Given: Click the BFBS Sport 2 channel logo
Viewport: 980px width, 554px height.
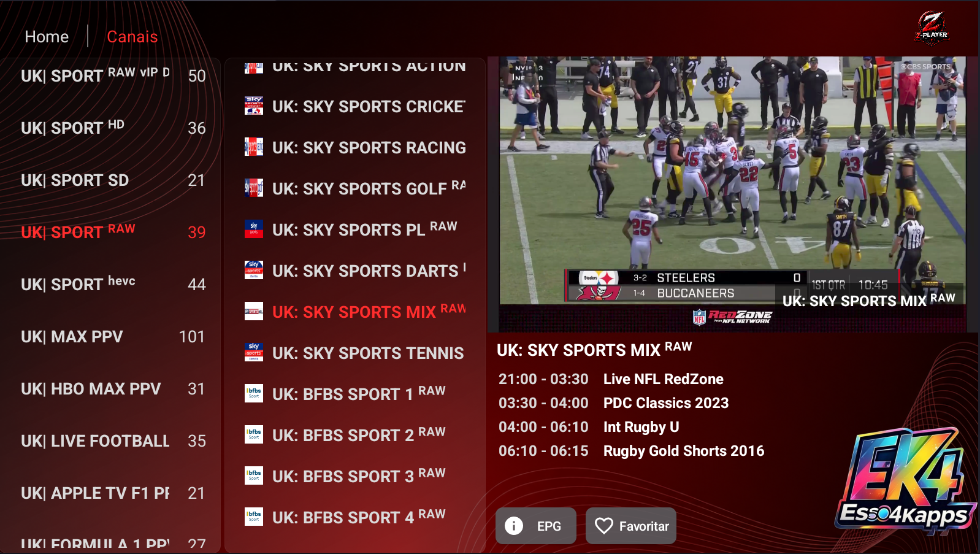Looking at the screenshot, I should pyautogui.click(x=254, y=435).
